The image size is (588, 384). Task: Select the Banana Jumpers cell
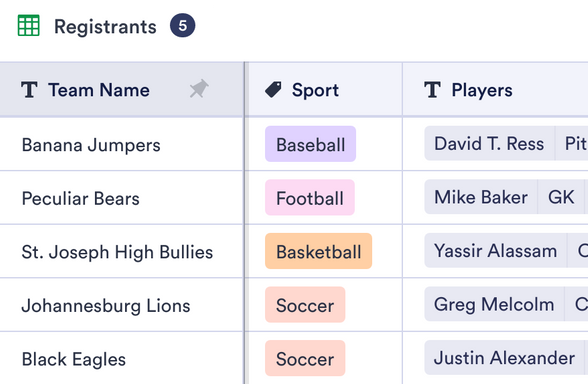(x=122, y=144)
